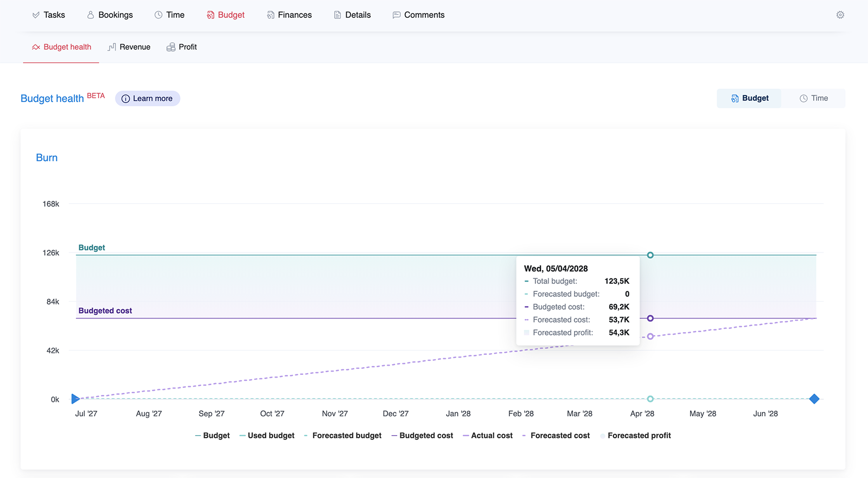Click the Forecasted profit value 54,3K
Screen dimensions: 868x478
[619, 333]
